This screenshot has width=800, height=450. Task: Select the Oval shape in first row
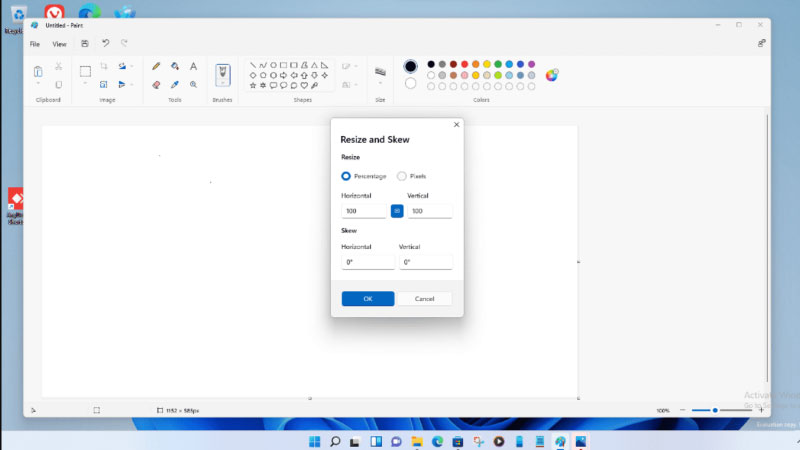coord(273,65)
